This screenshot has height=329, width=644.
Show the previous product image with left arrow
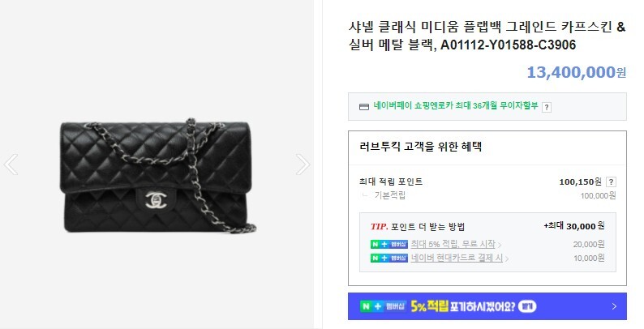coord(11,164)
